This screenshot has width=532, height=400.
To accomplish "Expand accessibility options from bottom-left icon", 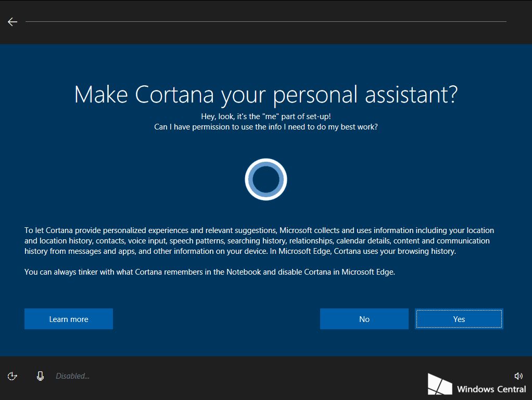I will pos(12,376).
